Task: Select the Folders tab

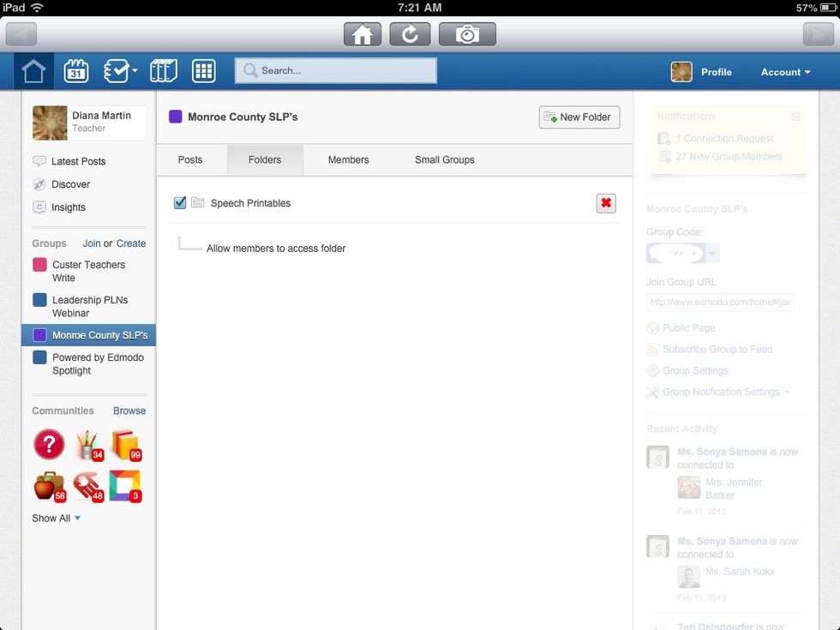Action: (265, 159)
